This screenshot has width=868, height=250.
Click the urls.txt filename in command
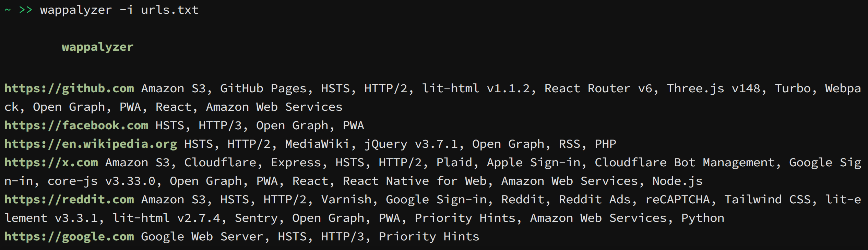click(170, 10)
